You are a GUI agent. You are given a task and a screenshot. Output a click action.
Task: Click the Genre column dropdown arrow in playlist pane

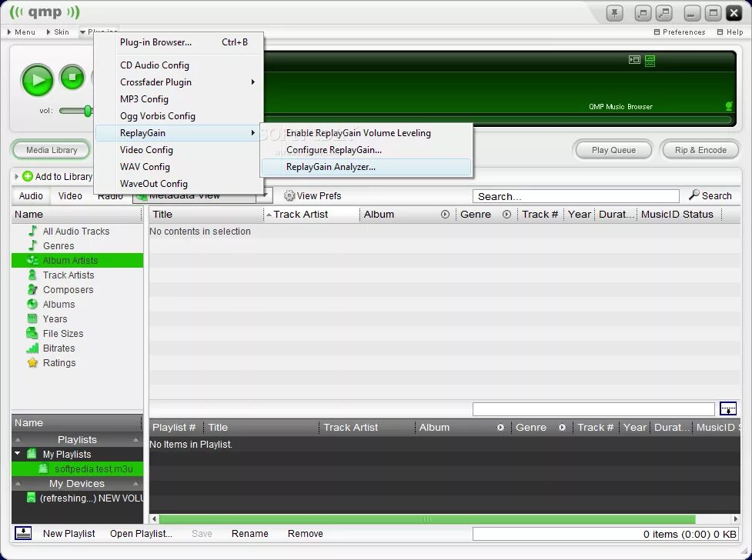562,427
